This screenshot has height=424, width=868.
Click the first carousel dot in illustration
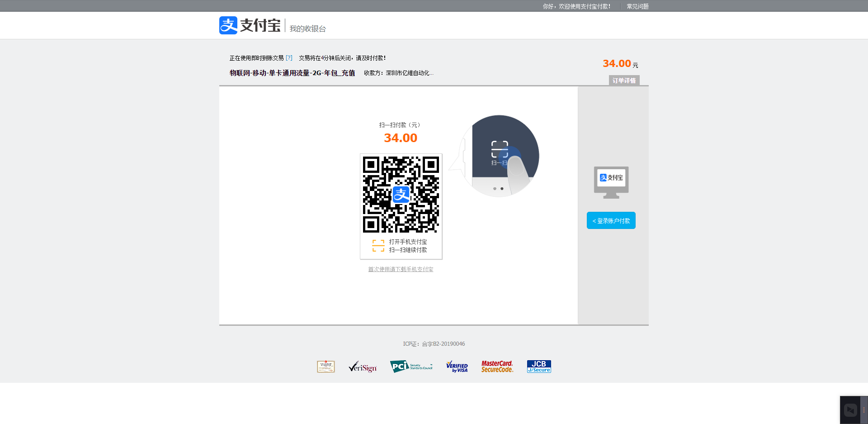coord(495,189)
